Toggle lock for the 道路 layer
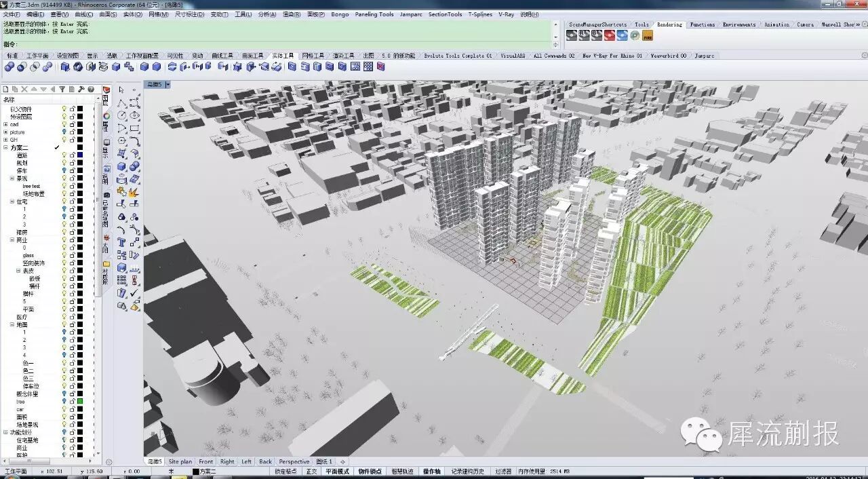This screenshot has height=479, width=868. 72,155
